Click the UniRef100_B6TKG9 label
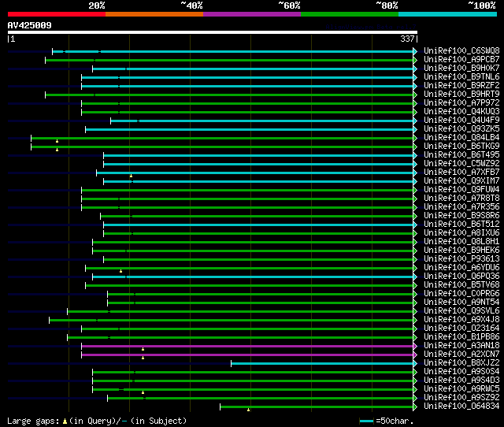The image size is (504, 427). [x=461, y=147]
